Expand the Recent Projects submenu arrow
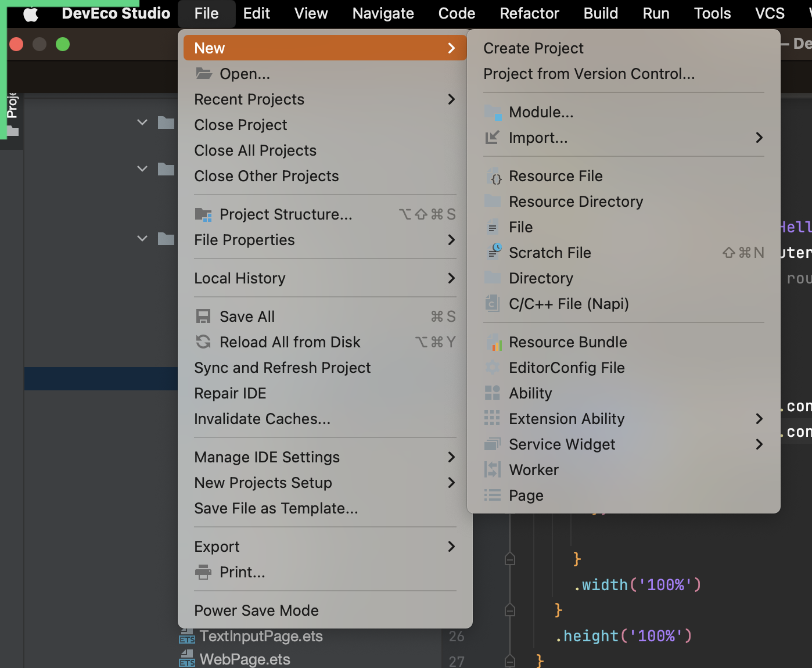The image size is (812, 668). [x=451, y=99]
